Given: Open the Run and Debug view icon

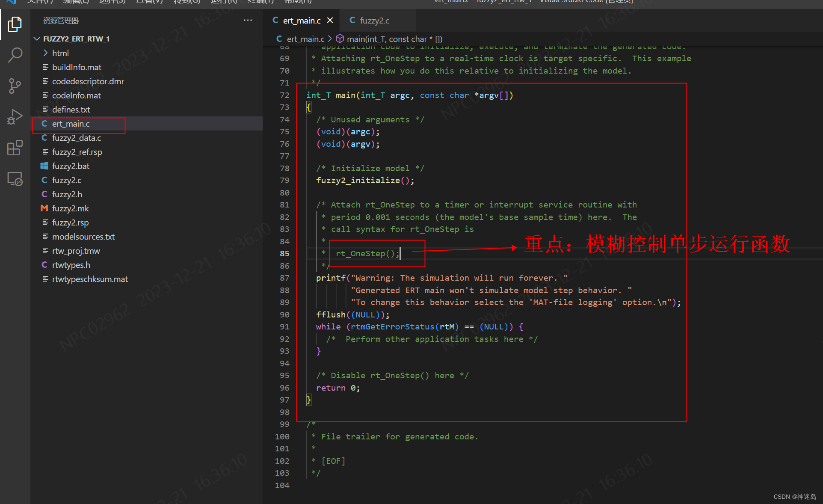Looking at the screenshot, I should pos(15,117).
